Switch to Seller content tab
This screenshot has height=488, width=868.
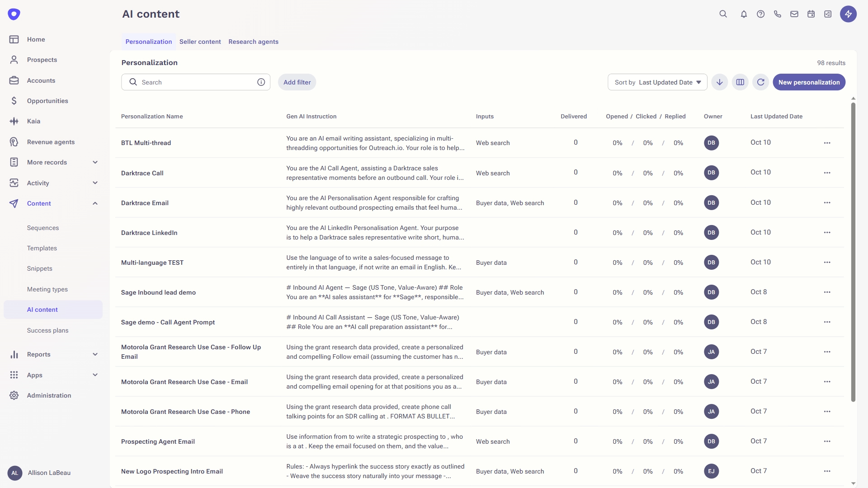(200, 42)
